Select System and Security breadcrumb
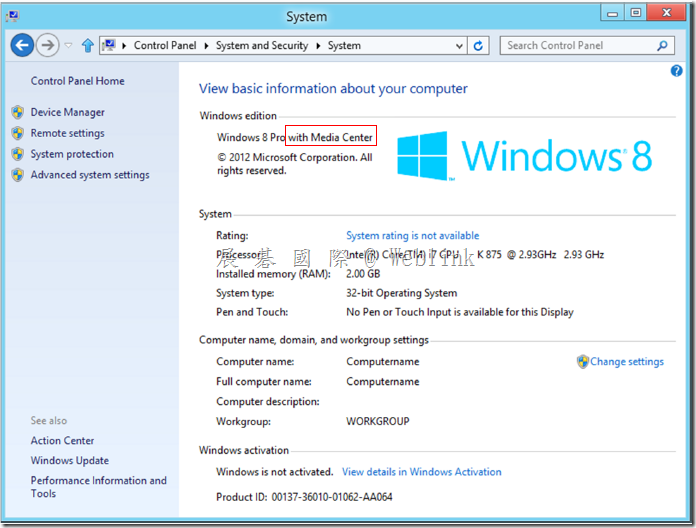 (262, 46)
